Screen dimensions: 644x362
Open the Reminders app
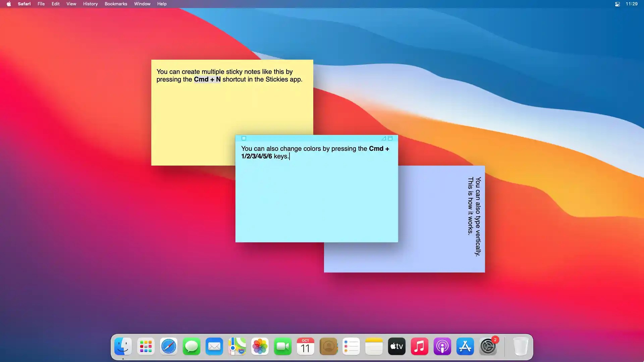click(x=351, y=346)
